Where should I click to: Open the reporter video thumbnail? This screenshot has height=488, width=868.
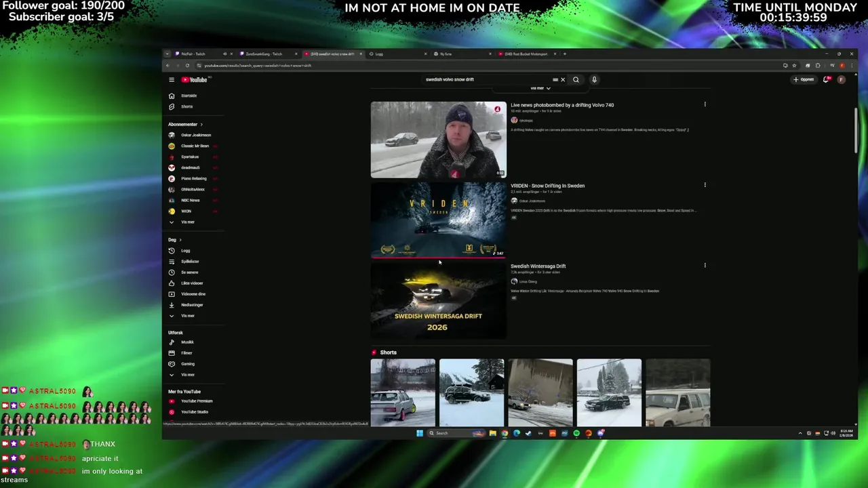point(438,140)
